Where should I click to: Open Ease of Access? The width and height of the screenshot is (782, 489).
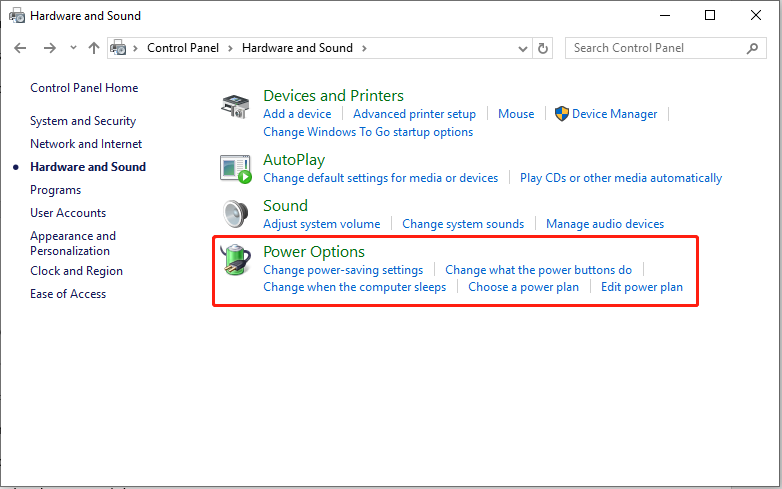[x=68, y=294]
